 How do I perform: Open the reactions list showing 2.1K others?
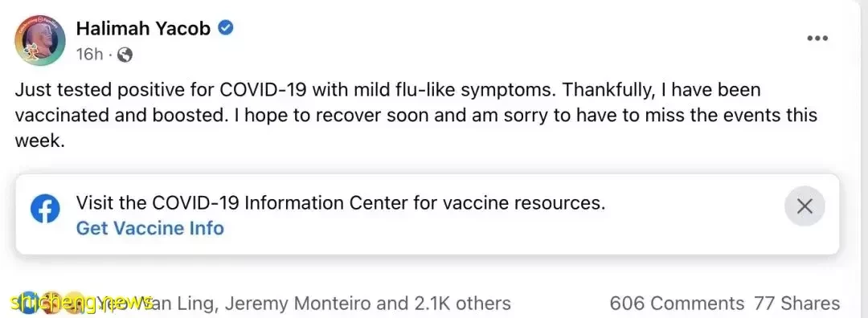click(x=462, y=303)
